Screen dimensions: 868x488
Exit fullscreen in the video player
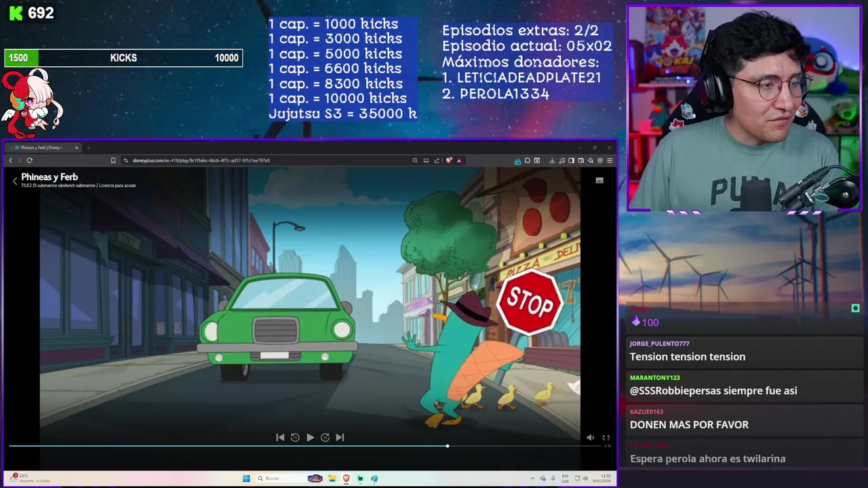(606, 438)
